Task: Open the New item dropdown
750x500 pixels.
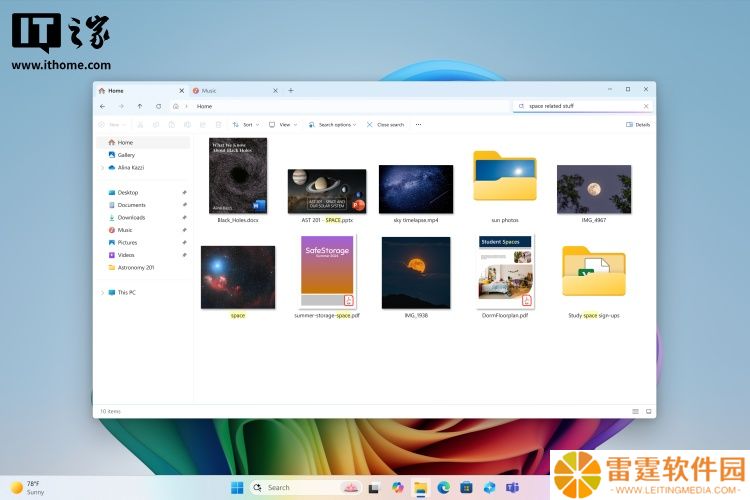Action: coord(112,124)
